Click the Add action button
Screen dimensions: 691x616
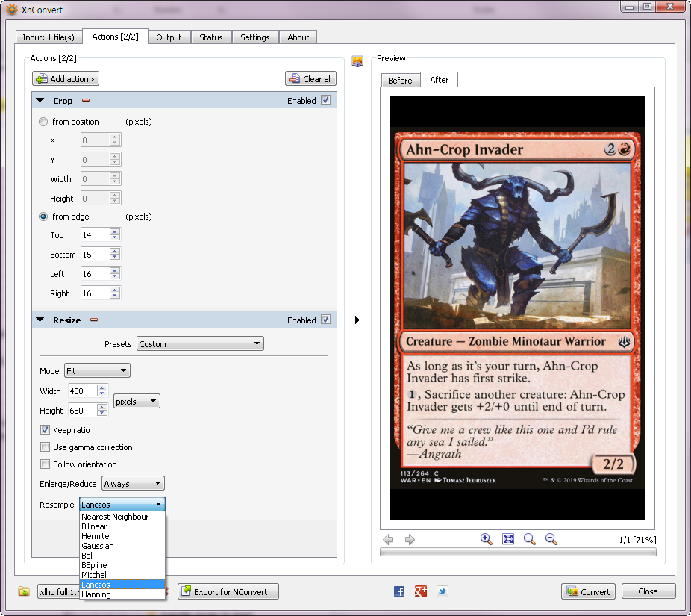click(x=66, y=79)
